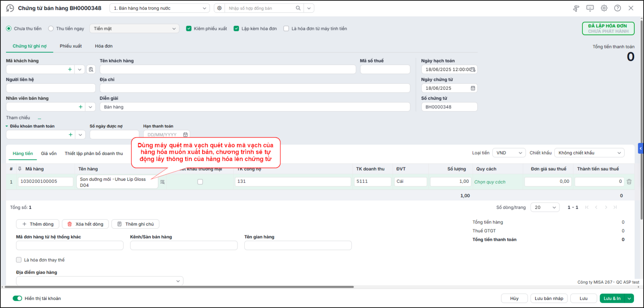Click the Thêm dòng button

pyautogui.click(x=38, y=224)
